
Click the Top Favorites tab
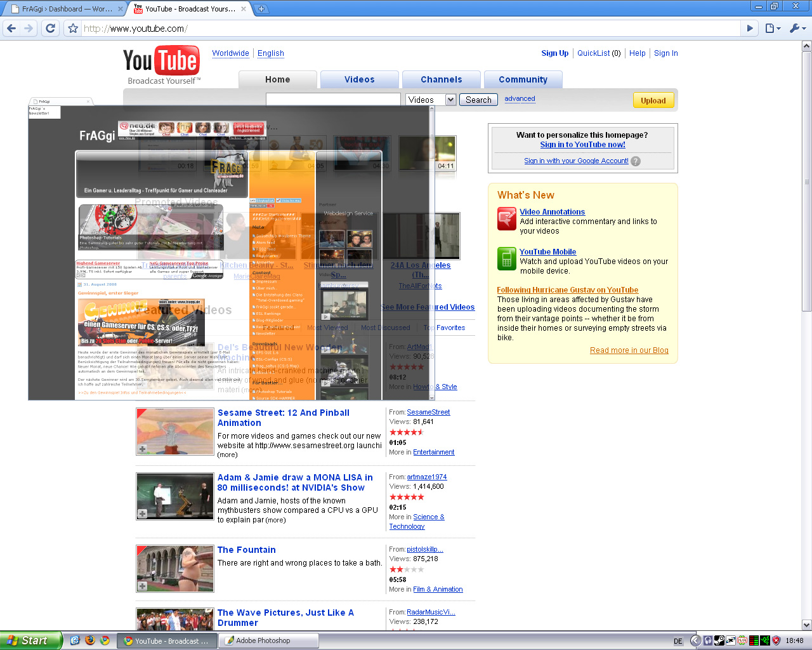click(444, 328)
